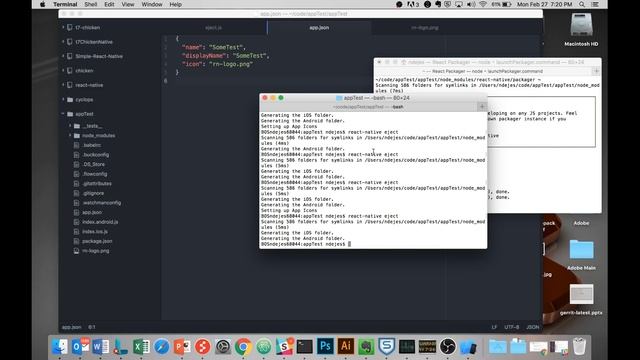The image size is (640, 360).
Task: Open index.ios.js in the tree view
Action: pyautogui.click(x=95, y=231)
